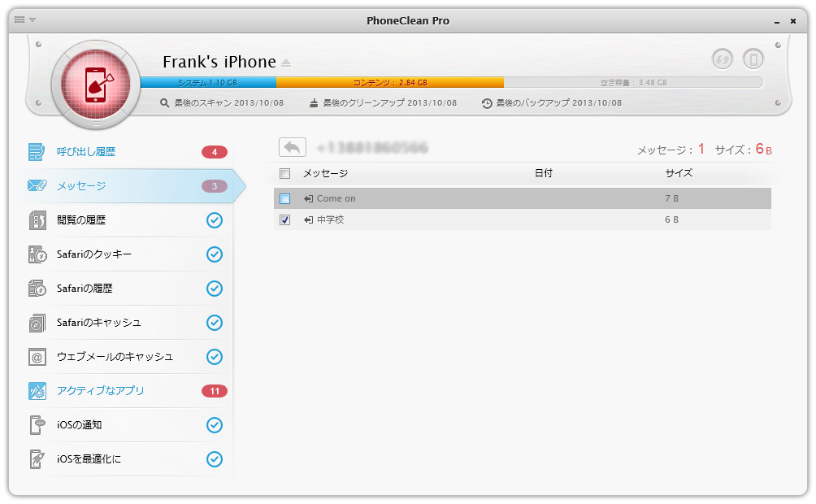Viewport: 816px width, 504px height.
Task: Open アクティブなアプリ category
Action: pos(101,391)
